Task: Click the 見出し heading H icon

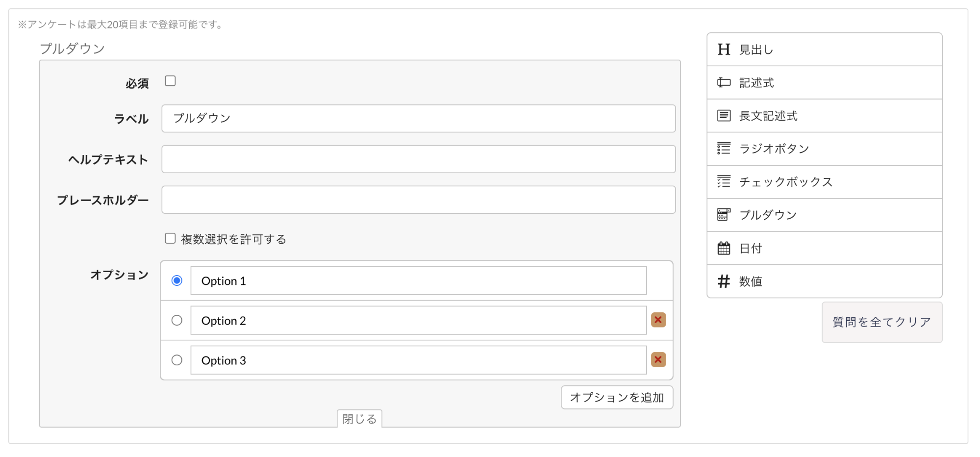Action: [724, 50]
